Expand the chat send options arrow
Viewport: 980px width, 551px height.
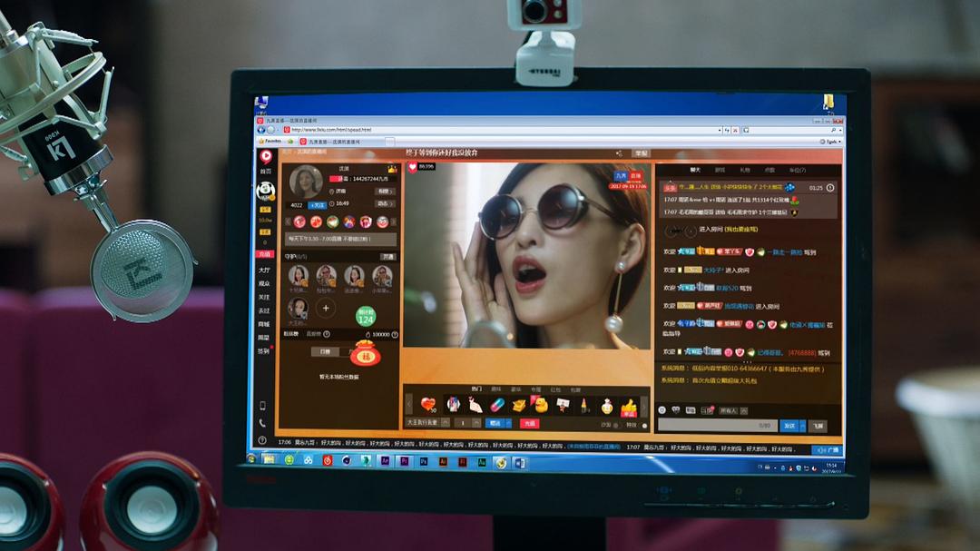point(803,426)
